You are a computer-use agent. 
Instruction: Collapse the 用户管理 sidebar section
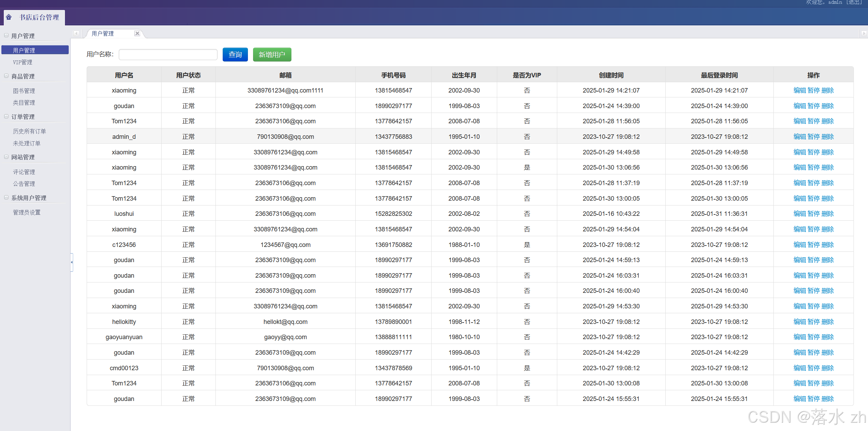coord(6,36)
